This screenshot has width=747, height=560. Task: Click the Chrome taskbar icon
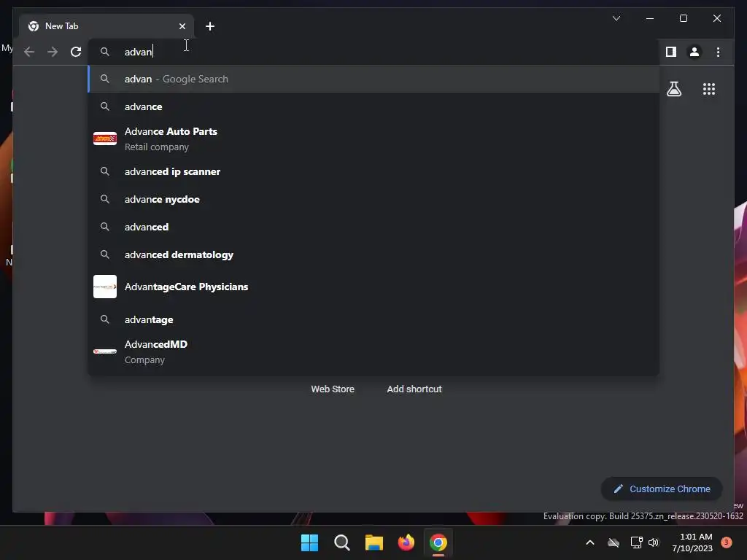(438, 542)
